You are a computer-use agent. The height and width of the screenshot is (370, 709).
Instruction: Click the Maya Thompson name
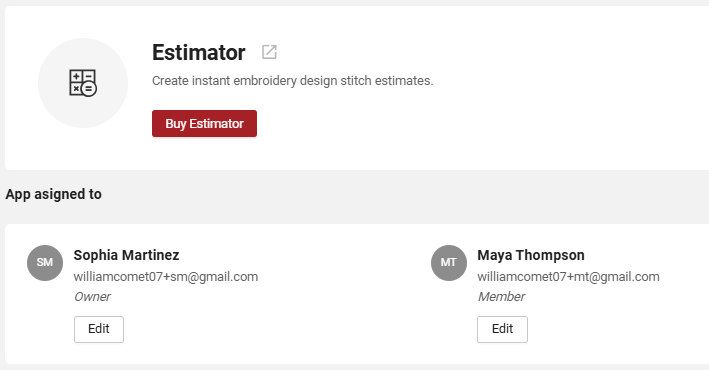[531, 255]
